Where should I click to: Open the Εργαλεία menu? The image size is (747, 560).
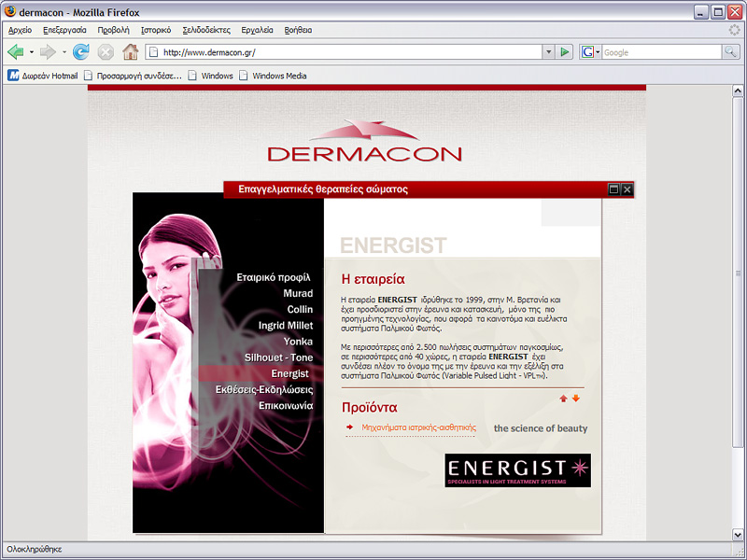point(258,30)
